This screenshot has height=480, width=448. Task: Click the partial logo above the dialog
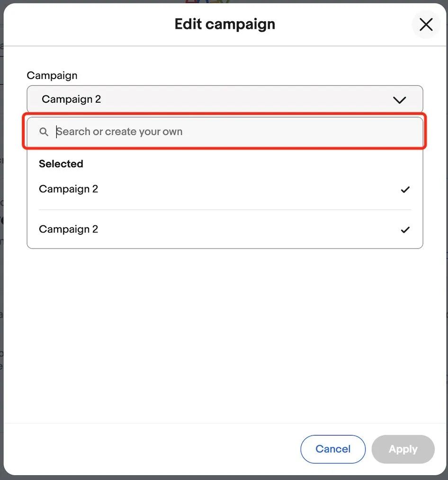click(207, 1)
